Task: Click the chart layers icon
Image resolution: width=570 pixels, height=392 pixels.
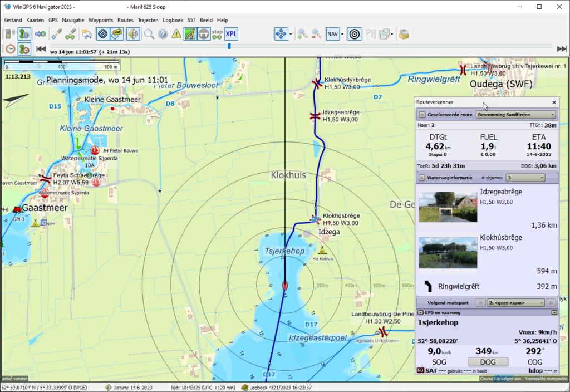Action: pos(384,34)
